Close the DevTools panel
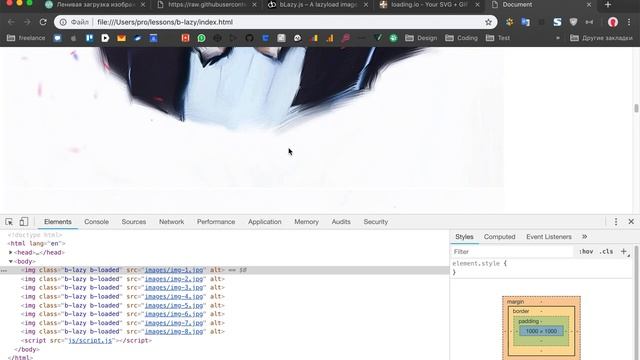The image size is (640, 360). pos(631,222)
